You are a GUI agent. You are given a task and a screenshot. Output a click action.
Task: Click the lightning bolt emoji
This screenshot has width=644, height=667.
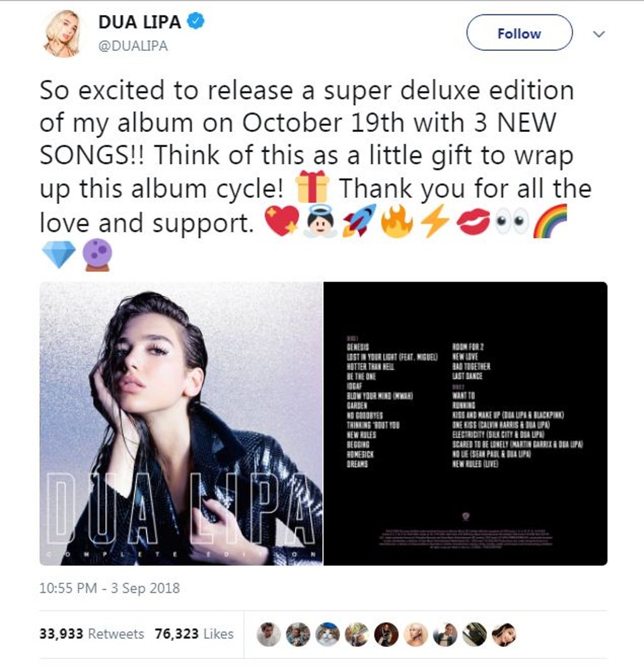point(435,221)
